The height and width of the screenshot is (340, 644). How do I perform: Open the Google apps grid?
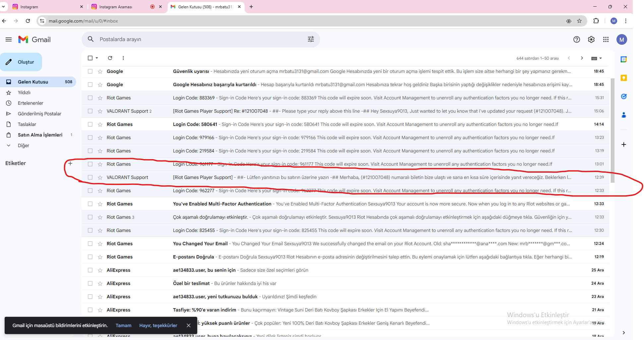click(x=606, y=39)
